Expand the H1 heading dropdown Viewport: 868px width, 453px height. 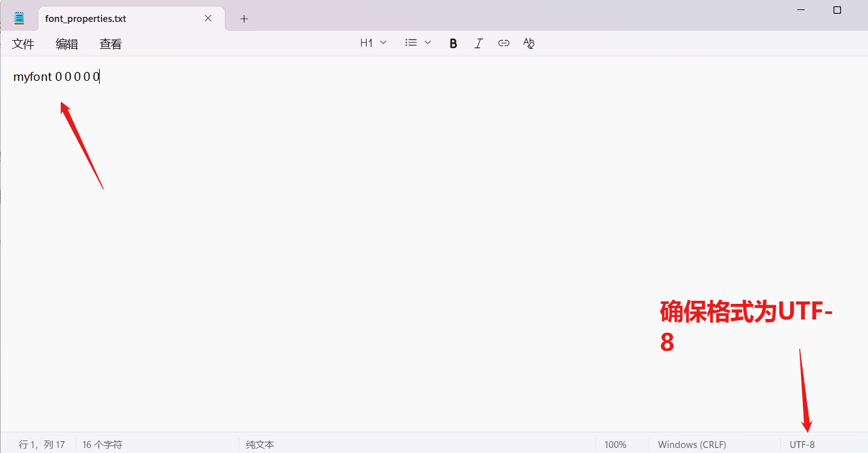pyautogui.click(x=374, y=43)
